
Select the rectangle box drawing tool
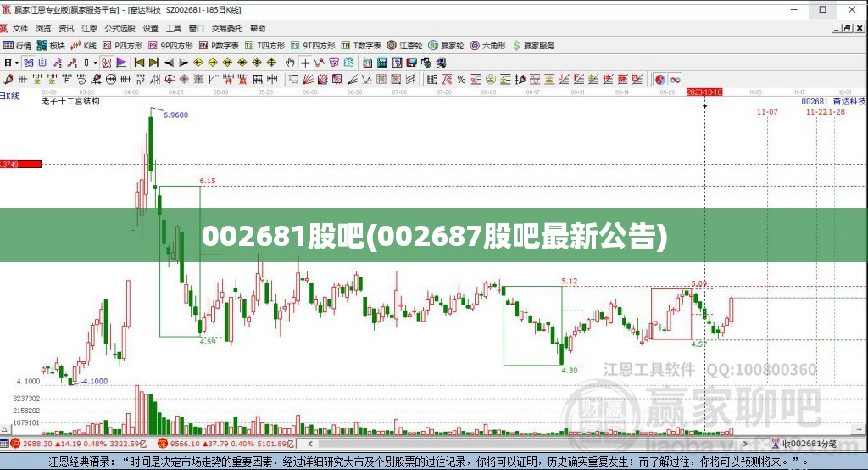pyautogui.click(x=293, y=79)
